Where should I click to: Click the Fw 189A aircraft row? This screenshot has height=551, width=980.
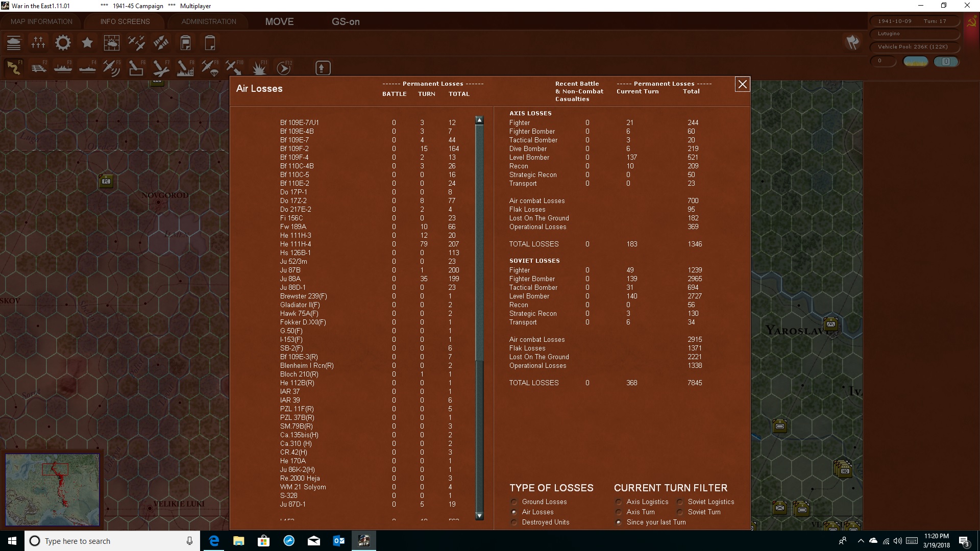click(370, 227)
